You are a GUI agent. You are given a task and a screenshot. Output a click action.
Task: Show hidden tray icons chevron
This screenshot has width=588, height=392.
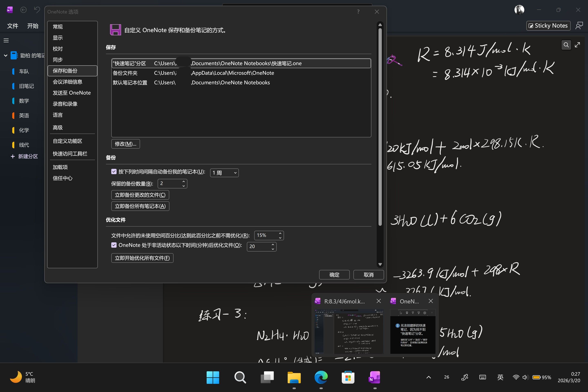pos(429,377)
